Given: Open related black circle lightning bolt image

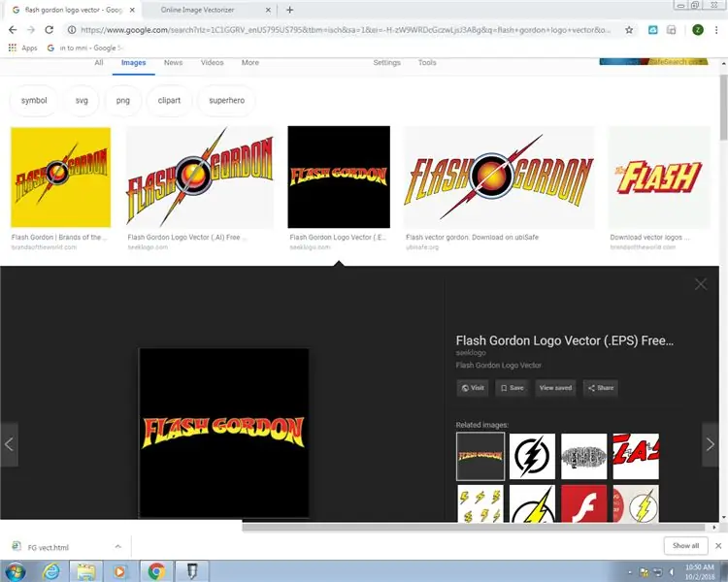Looking at the screenshot, I should coord(532,456).
